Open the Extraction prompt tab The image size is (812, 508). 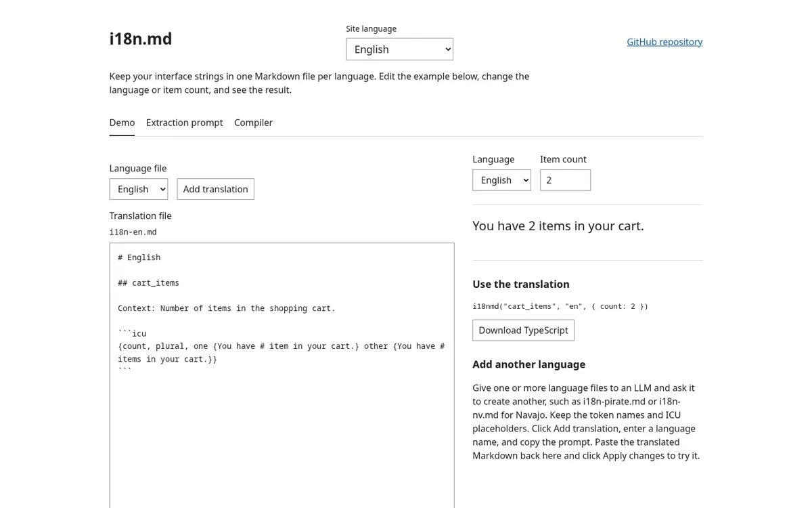[x=185, y=123]
